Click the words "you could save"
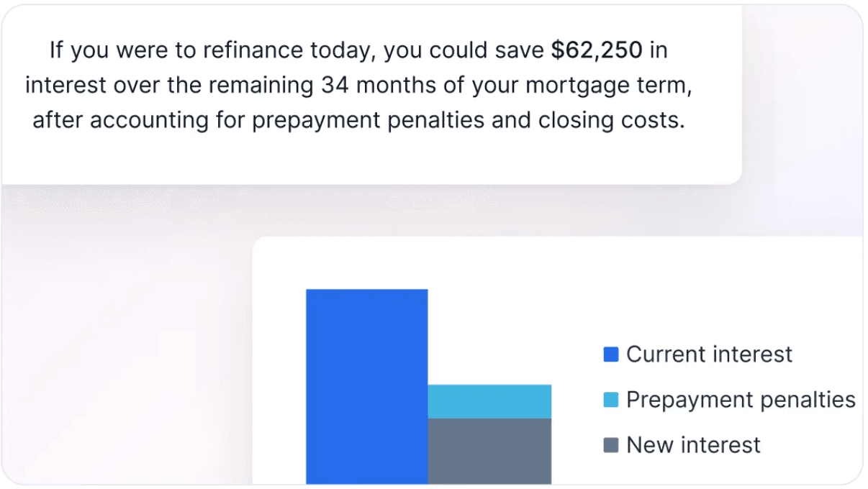Viewport: 868px width, 489px height. 464,50
